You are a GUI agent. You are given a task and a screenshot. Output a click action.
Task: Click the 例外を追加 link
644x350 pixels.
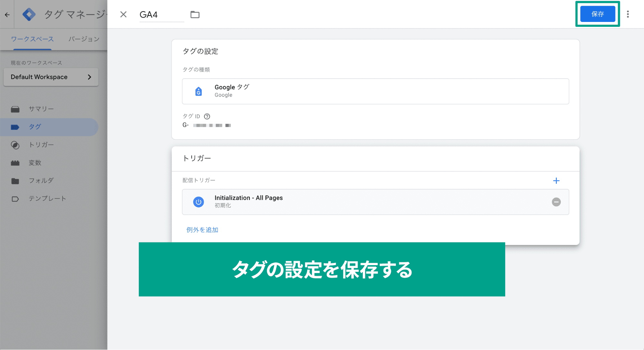(x=202, y=230)
